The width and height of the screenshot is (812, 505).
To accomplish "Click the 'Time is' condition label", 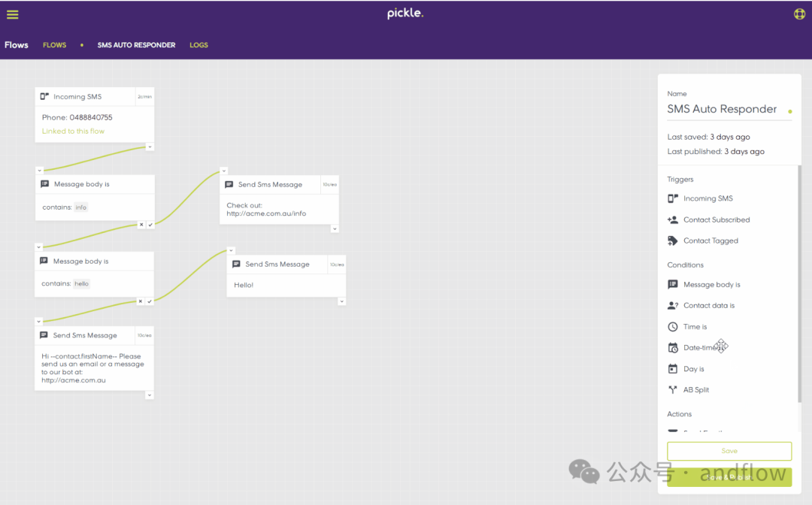I will tap(695, 326).
